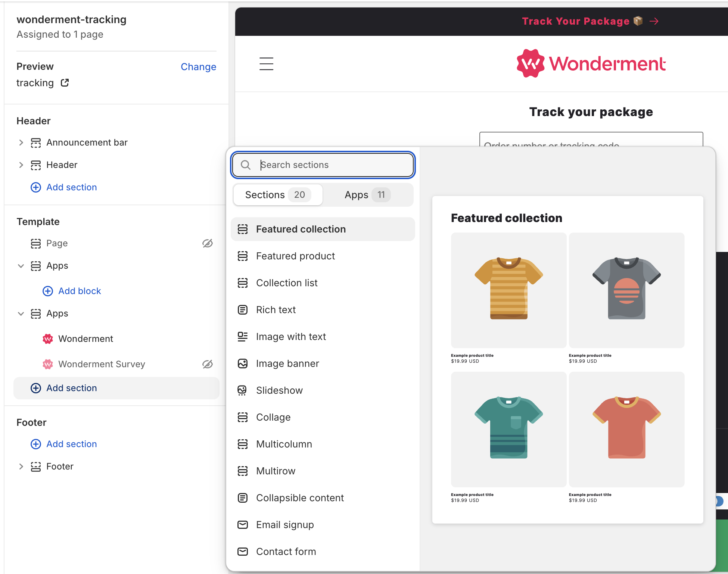Click the order number tracking input
The height and width of the screenshot is (574, 728).
click(591, 140)
